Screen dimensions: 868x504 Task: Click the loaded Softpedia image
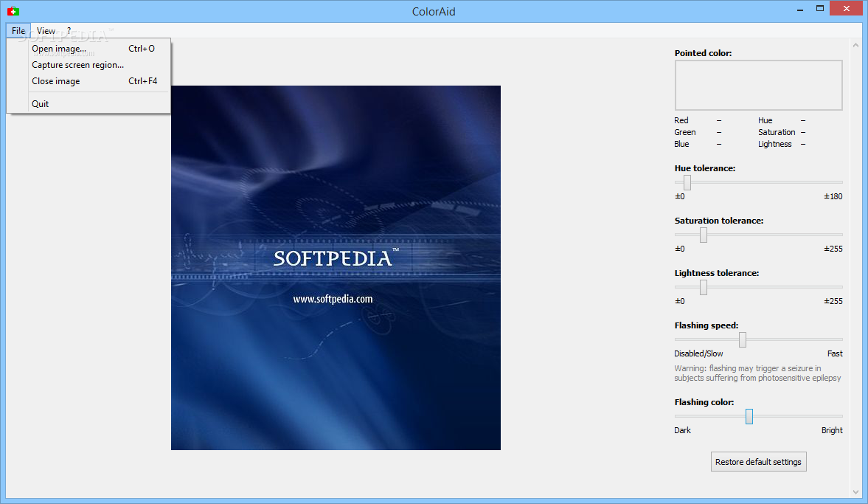[x=336, y=268]
